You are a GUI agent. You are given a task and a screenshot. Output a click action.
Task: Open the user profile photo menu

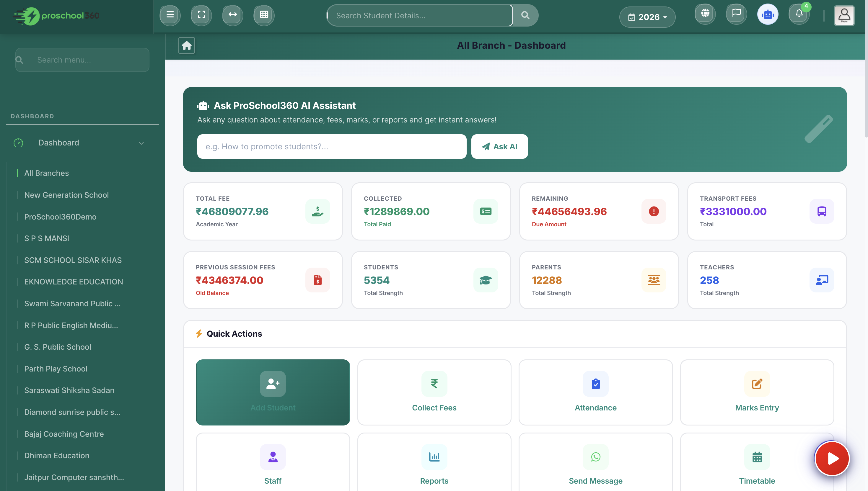844,15
